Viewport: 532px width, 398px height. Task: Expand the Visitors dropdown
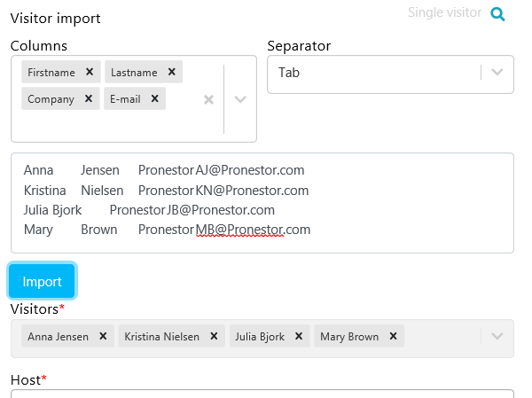pos(497,337)
